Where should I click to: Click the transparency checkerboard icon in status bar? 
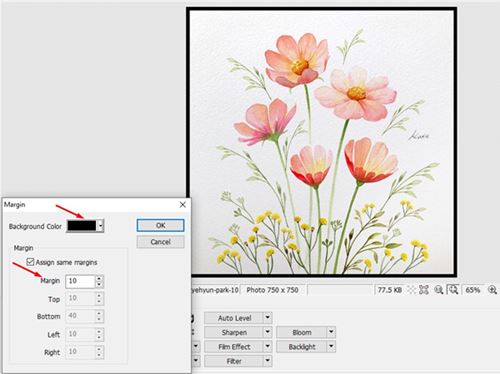[412, 290]
